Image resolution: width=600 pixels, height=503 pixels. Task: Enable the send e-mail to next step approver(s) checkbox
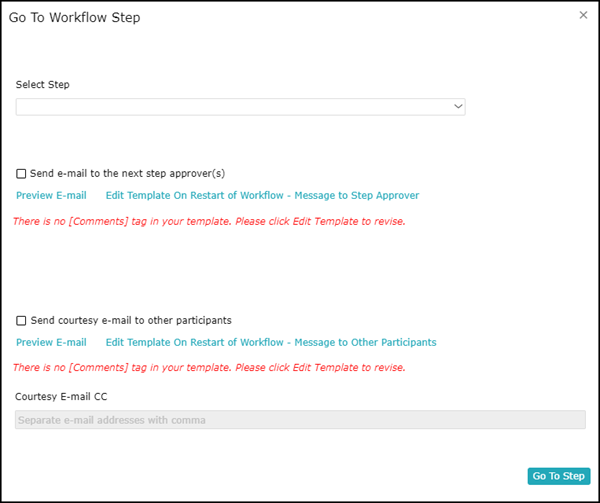[22, 174]
